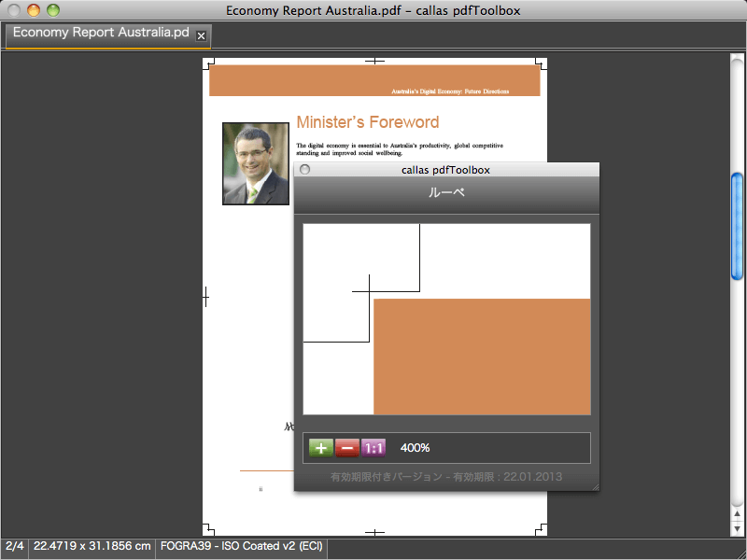This screenshot has width=747, height=560.
Task: Click the vertical scrollbar's blue thumb
Action: click(737, 226)
